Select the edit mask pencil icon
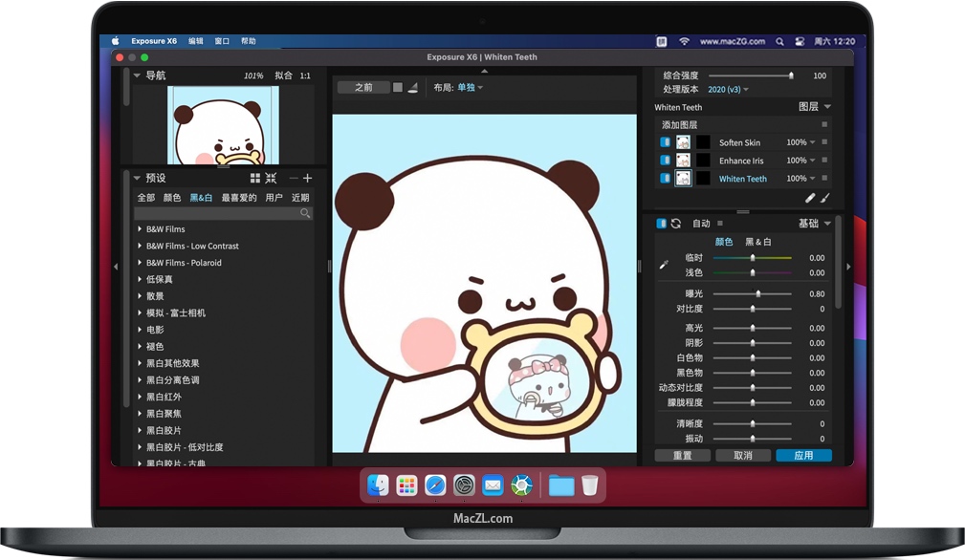Screen dimensions: 965x560 point(810,198)
